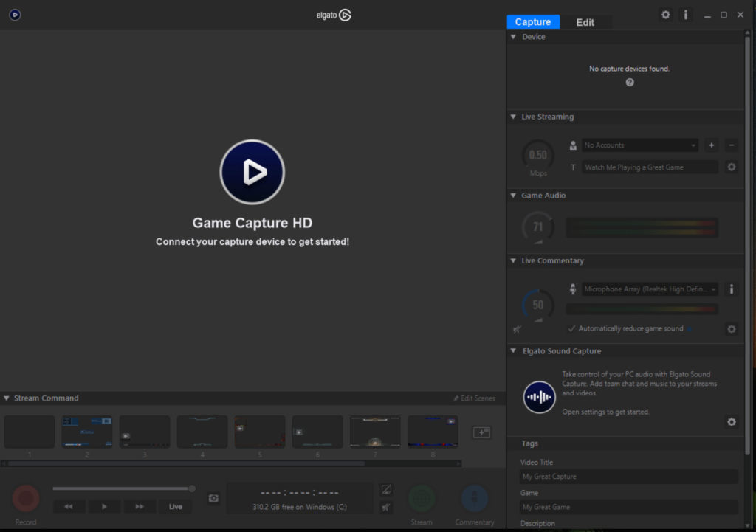
Task: Select scene thumbnail 3
Action: click(x=145, y=432)
